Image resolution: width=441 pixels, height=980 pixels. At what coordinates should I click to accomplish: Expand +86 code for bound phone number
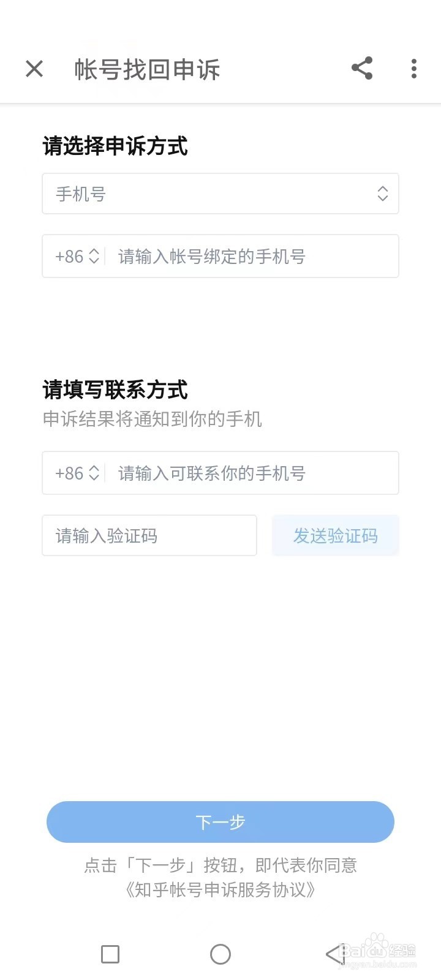[77, 256]
